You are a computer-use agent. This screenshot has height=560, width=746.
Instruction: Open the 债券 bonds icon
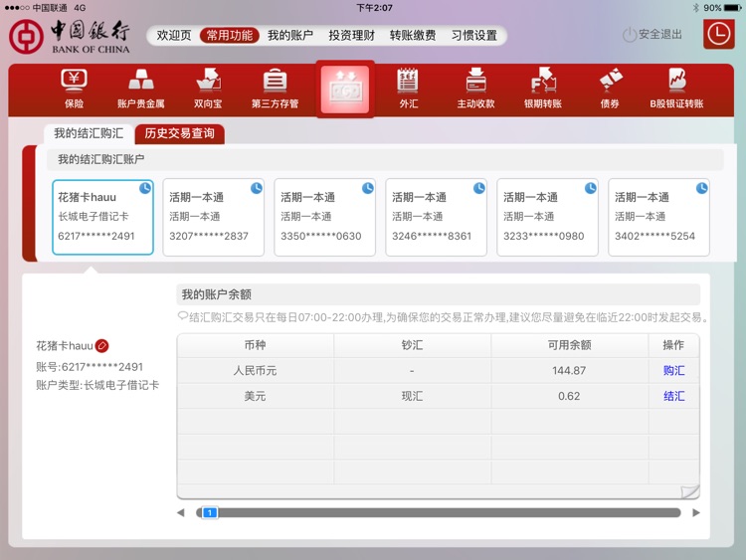pyautogui.click(x=610, y=89)
